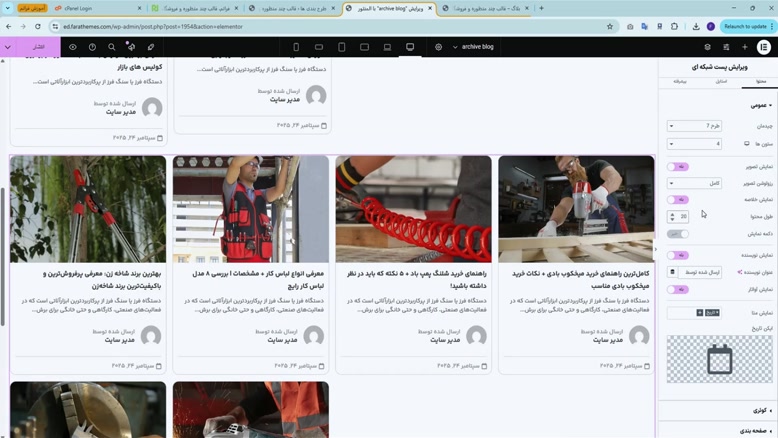The width and height of the screenshot is (778, 438).
Task: Click the انتشار publish button
Action: tap(38, 47)
